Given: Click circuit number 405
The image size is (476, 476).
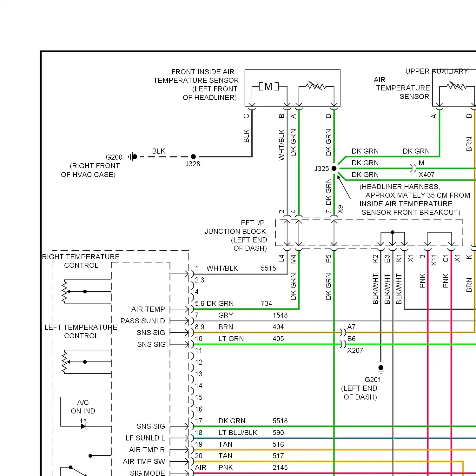Looking at the screenshot, I should point(278,339).
